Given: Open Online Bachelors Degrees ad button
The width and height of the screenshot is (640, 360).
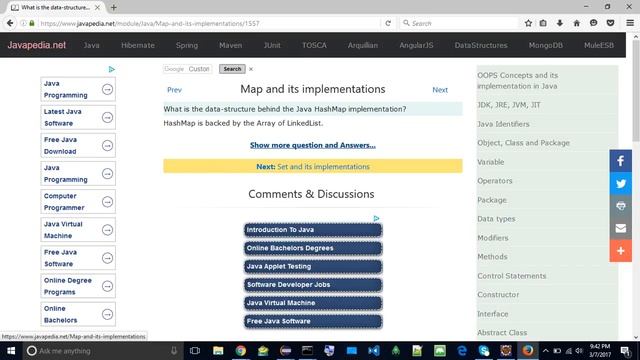Looking at the screenshot, I should tap(313, 248).
